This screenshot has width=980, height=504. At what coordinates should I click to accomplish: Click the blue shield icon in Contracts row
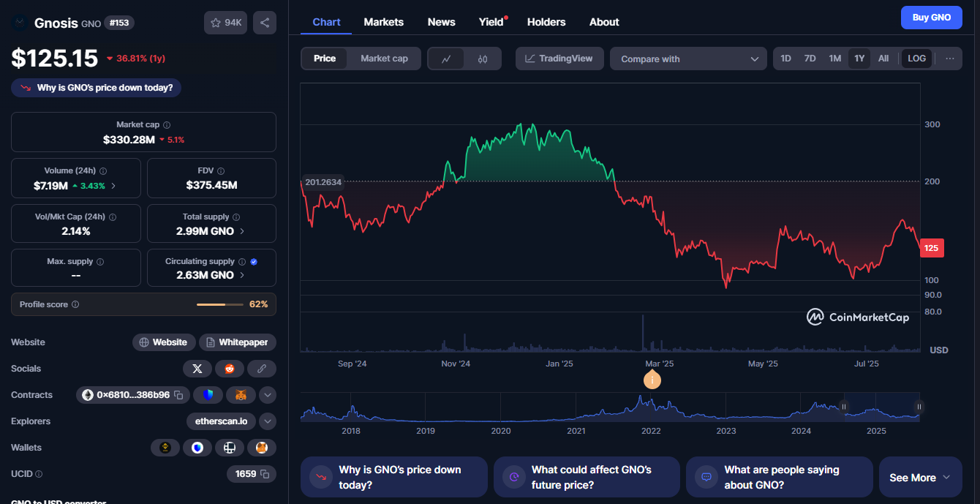point(208,395)
